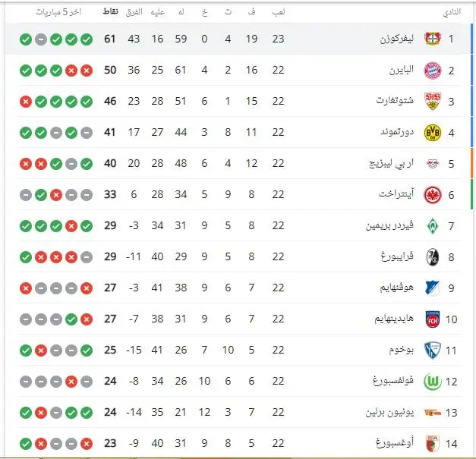Open the VfB Stuttgart logo
This screenshot has height=459, width=476.
click(433, 102)
